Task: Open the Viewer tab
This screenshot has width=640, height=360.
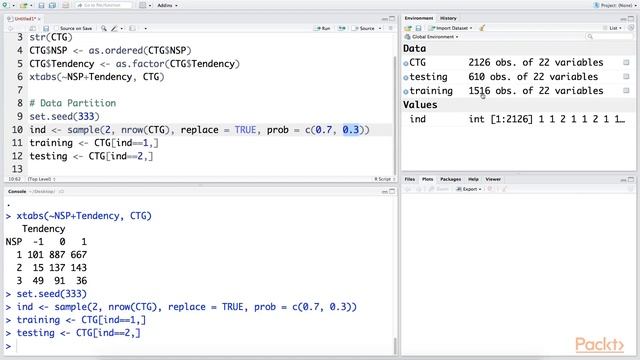Action: [x=493, y=179]
